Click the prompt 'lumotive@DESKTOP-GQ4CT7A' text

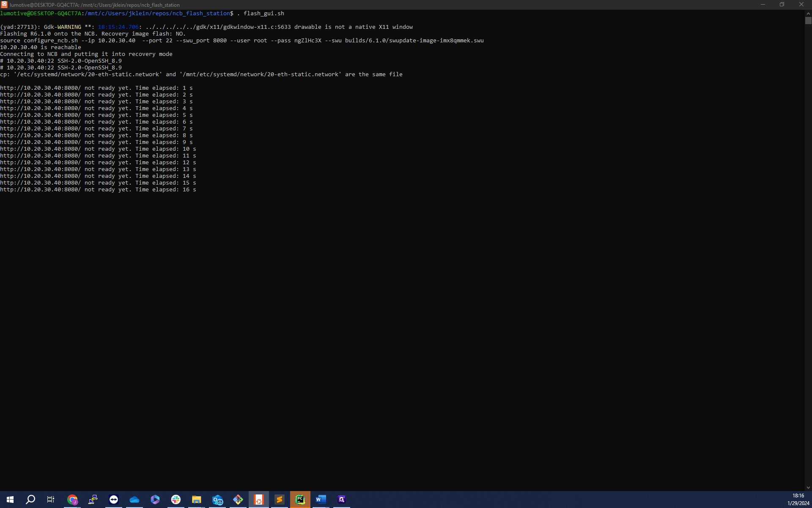(41, 14)
